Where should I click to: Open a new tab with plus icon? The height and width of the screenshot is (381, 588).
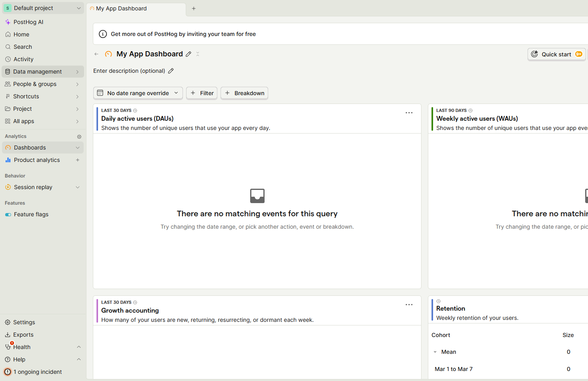194,8
